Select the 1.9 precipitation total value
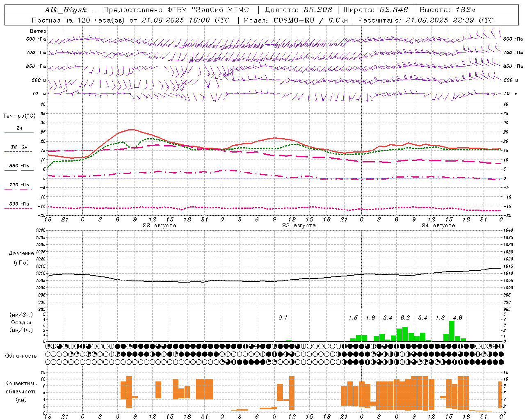 (x=370, y=317)
